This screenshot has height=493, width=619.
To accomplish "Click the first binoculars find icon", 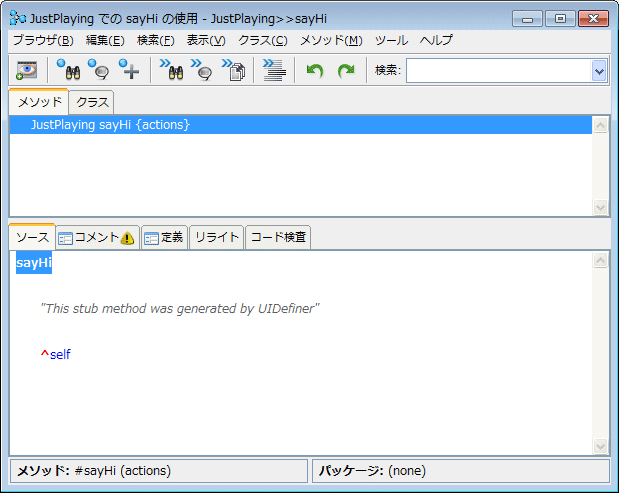I will pos(68,70).
